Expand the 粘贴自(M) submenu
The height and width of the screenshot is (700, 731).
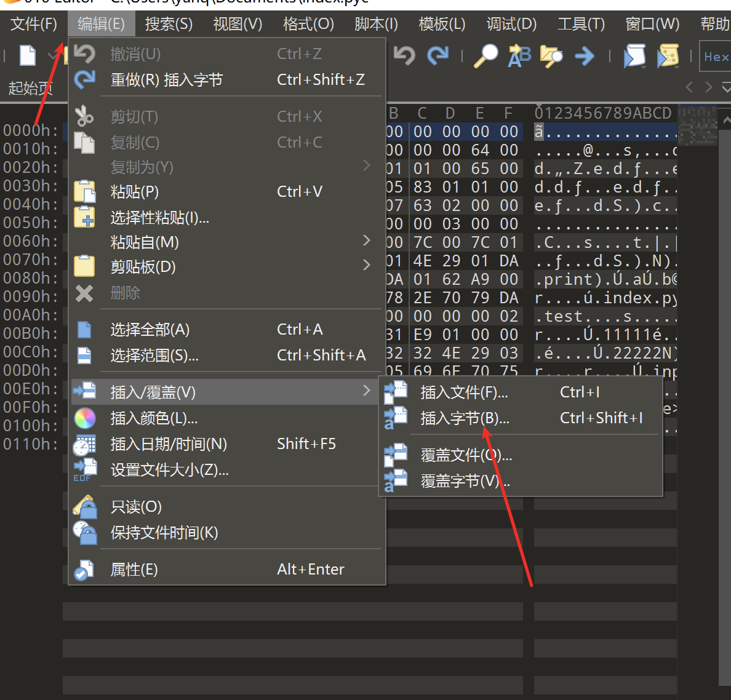point(227,242)
